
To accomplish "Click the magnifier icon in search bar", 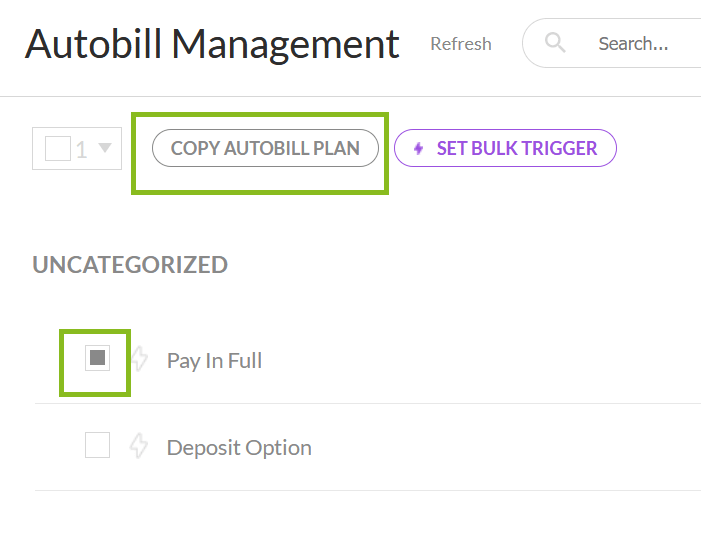I will pos(555,43).
